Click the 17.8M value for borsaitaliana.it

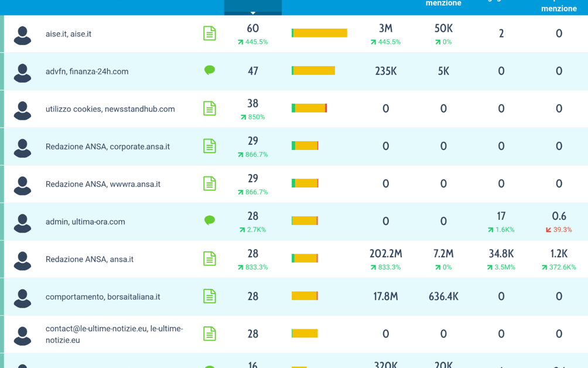point(385,297)
